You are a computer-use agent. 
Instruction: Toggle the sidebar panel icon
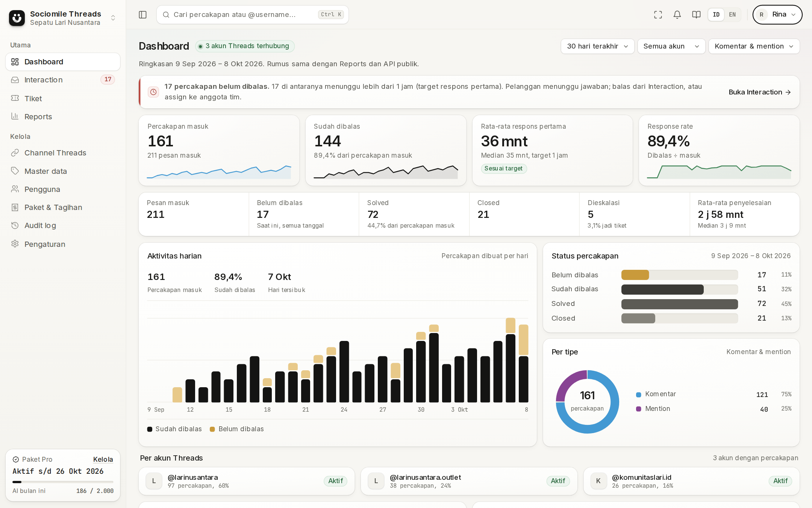[x=142, y=15]
